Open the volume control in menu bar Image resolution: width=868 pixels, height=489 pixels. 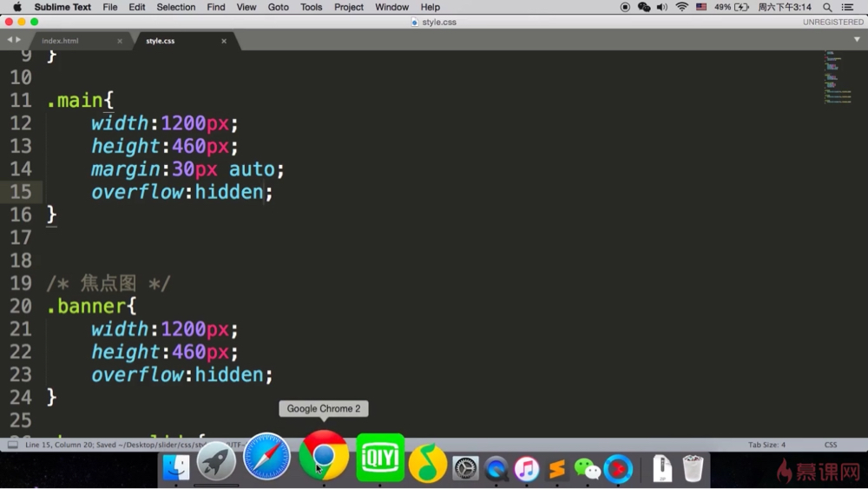662,7
